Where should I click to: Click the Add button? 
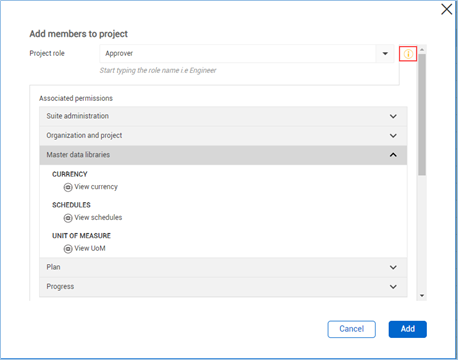(407, 329)
